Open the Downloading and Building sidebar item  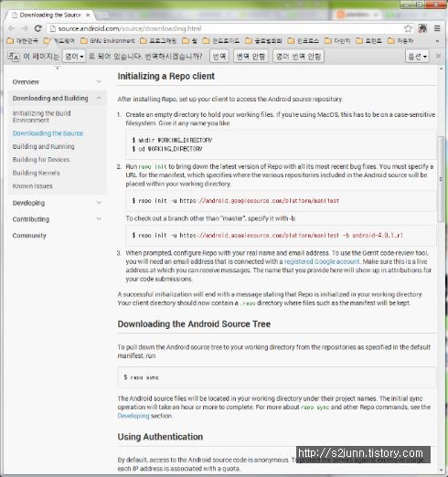pyautogui.click(x=50, y=98)
